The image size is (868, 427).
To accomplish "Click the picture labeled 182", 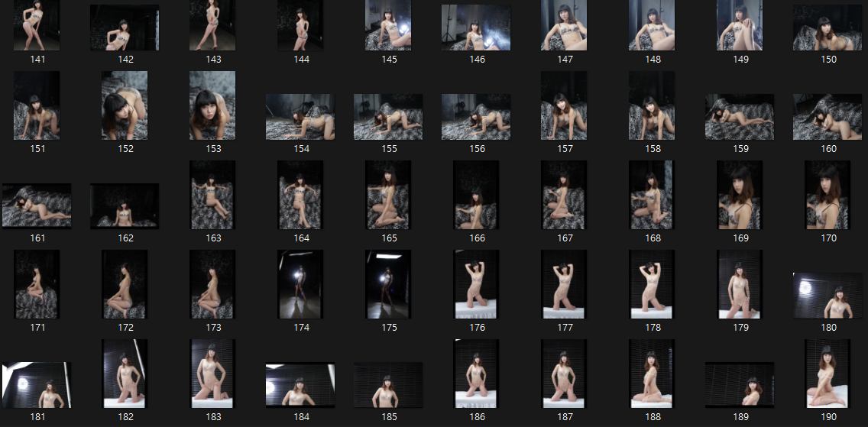I will (x=125, y=374).
